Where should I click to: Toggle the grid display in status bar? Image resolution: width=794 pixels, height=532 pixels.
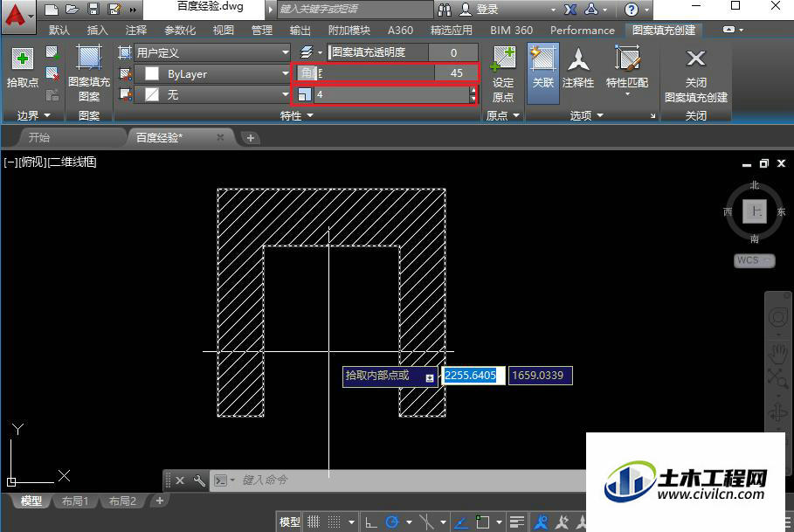click(314, 522)
